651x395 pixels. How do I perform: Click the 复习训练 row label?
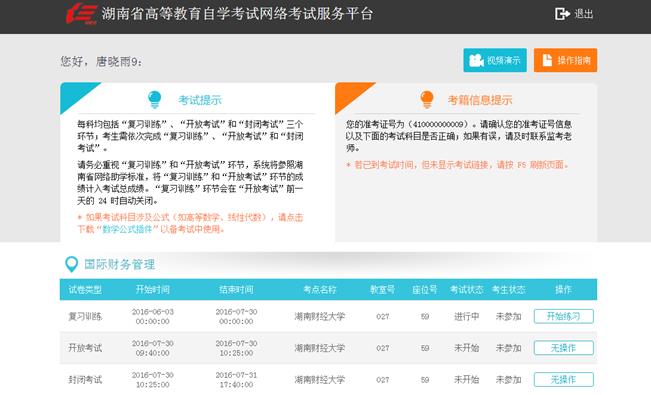point(85,316)
